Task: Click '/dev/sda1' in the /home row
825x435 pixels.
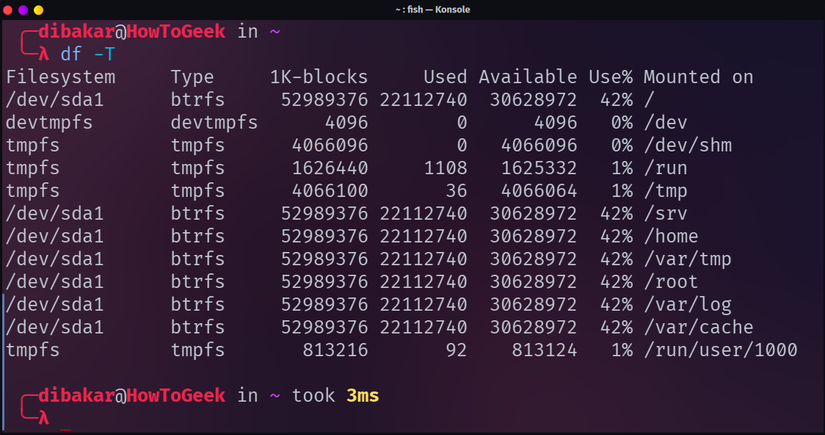Action: coord(55,236)
